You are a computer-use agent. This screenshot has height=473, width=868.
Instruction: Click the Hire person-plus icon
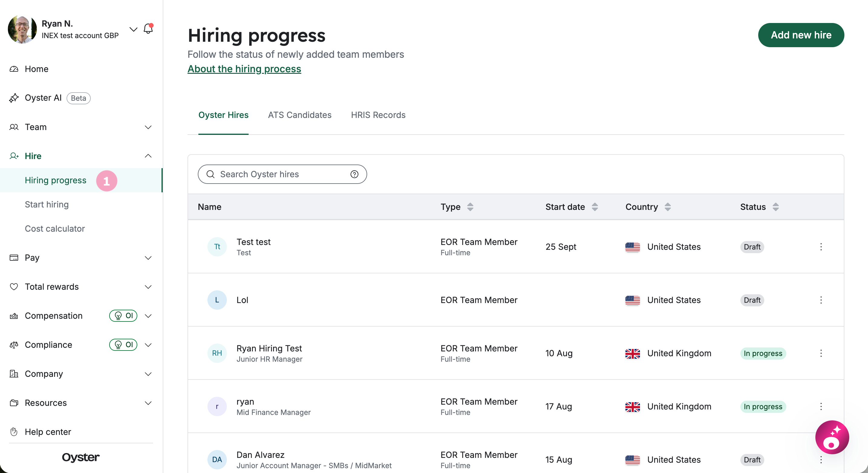point(14,156)
